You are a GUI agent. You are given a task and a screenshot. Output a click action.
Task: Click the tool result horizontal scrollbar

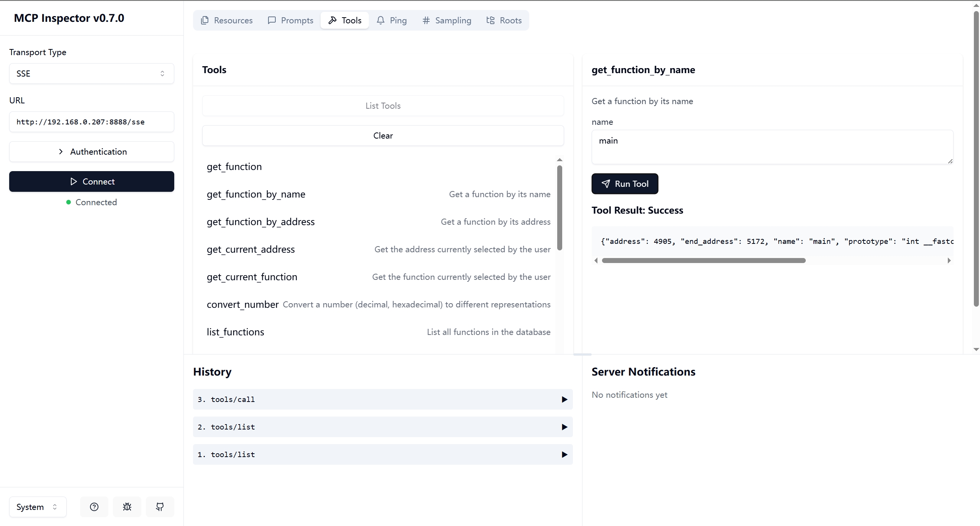[704, 261]
